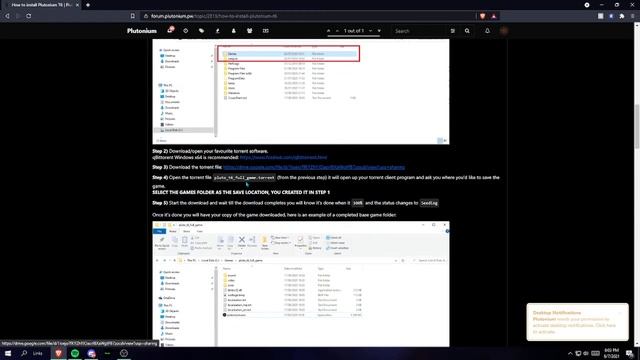Click the Plutonium forum logo
This screenshot has height=360, width=640.
coord(142,31)
